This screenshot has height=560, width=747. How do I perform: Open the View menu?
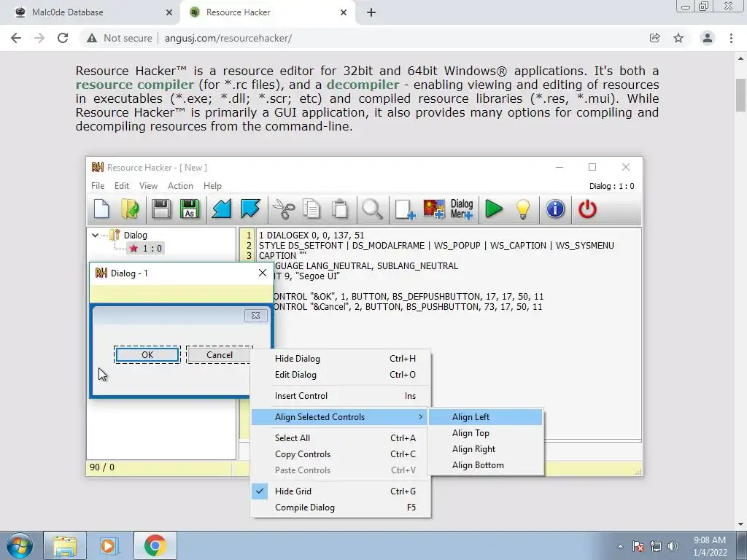[x=148, y=186]
